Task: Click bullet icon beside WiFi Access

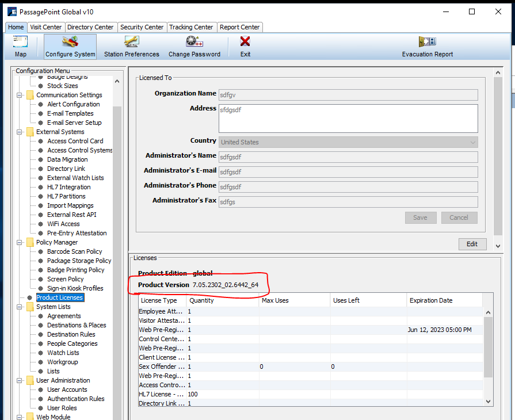Action: point(40,224)
